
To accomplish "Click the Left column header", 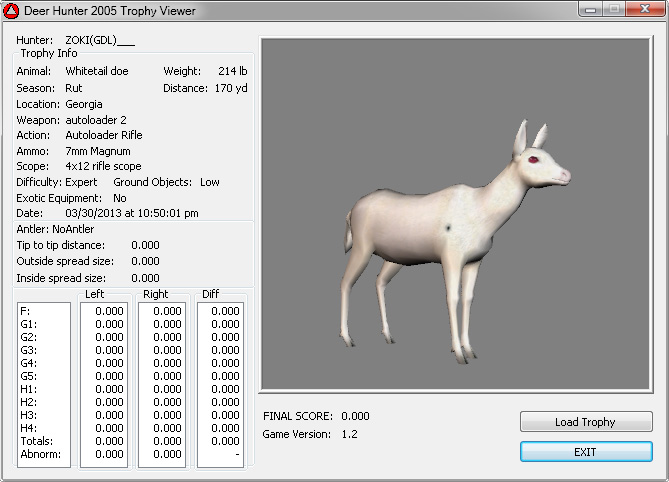I will pos(94,294).
